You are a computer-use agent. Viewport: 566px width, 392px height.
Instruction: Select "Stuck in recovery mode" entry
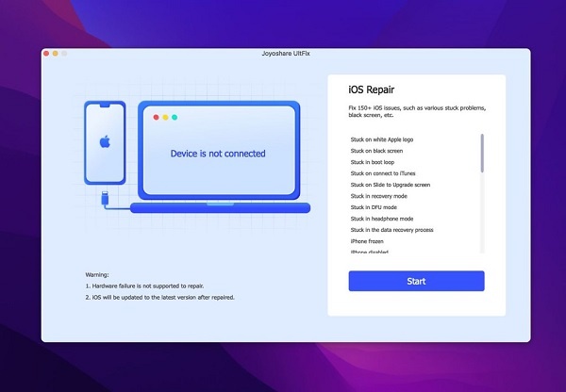(378, 196)
